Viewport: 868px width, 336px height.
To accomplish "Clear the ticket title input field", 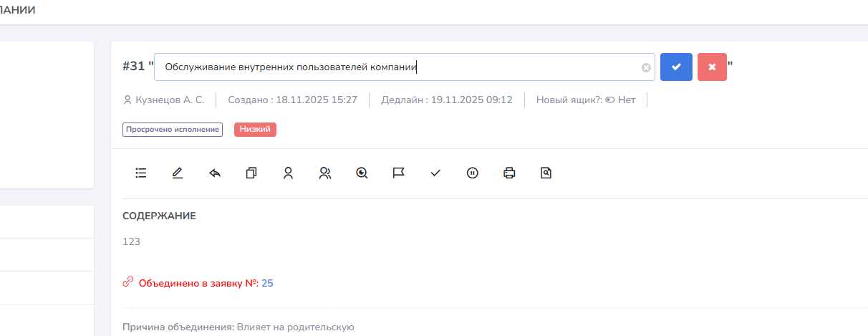I will click(646, 67).
